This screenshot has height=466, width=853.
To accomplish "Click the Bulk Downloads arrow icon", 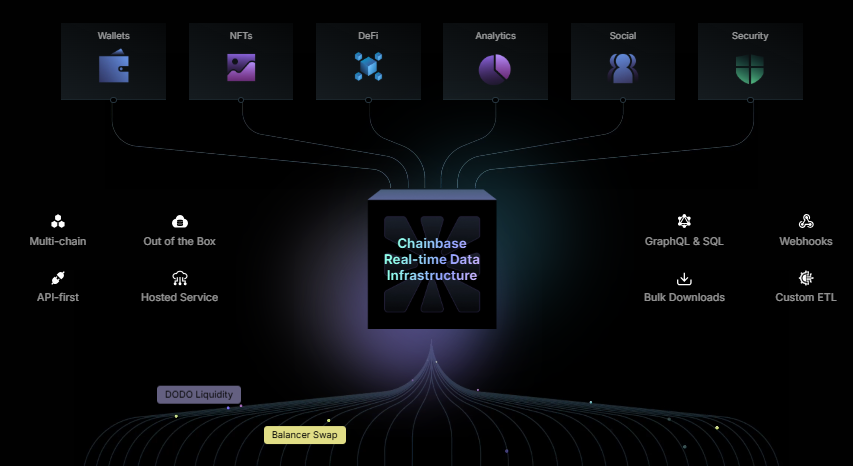I will [684, 279].
